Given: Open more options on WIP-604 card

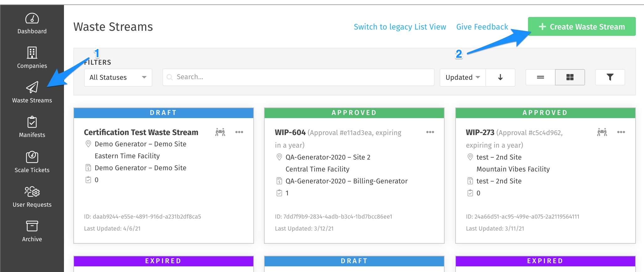Looking at the screenshot, I should click(430, 132).
